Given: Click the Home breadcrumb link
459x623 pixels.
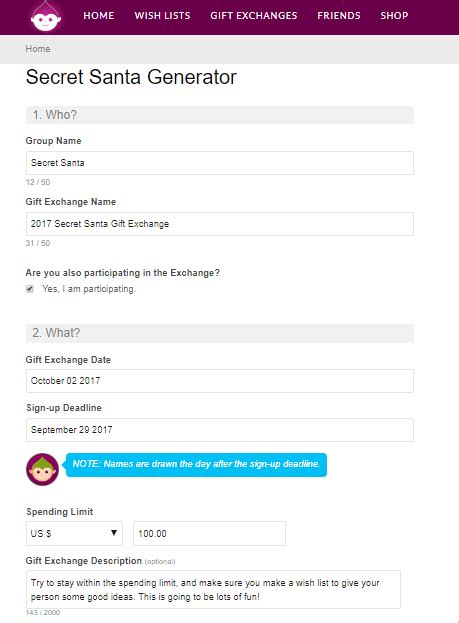Looking at the screenshot, I should point(38,49).
